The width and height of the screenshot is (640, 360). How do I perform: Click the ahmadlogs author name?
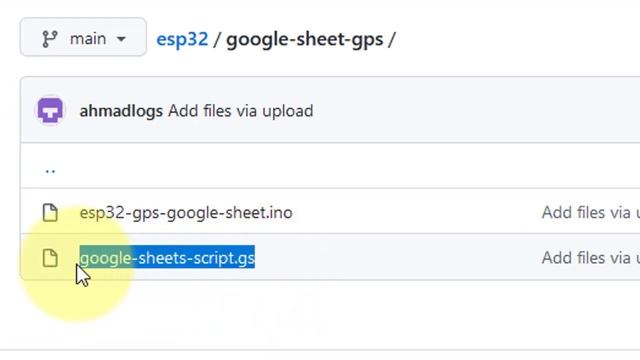click(x=121, y=111)
